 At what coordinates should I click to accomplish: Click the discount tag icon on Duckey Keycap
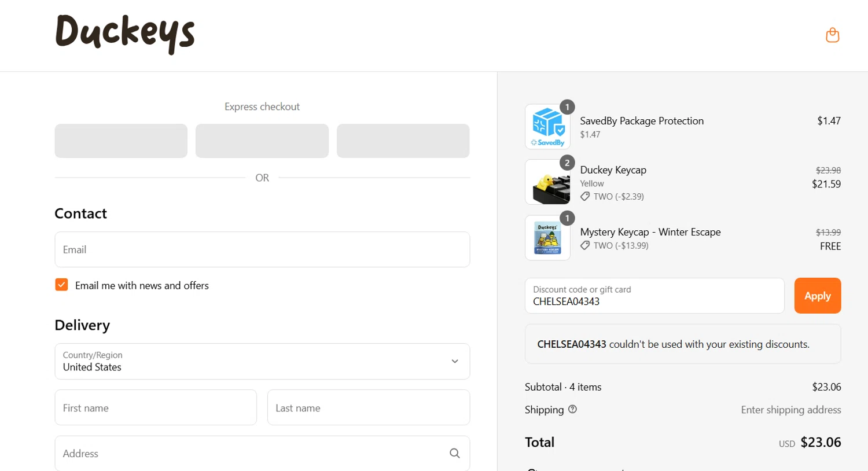tap(585, 196)
